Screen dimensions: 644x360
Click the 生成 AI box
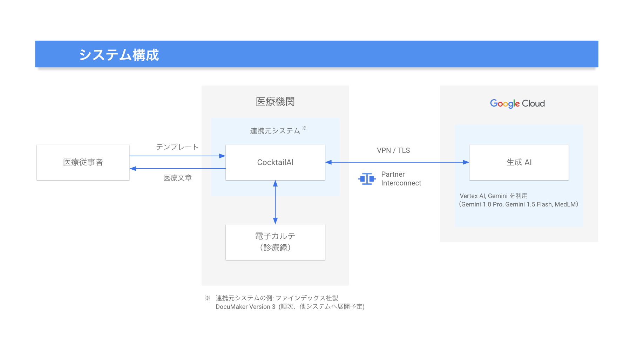519,162
